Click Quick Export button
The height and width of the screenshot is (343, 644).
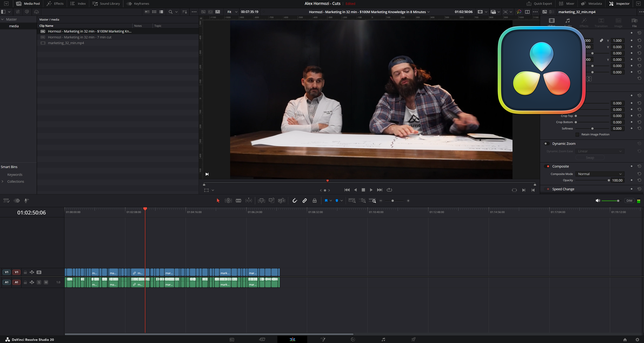pyautogui.click(x=539, y=4)
